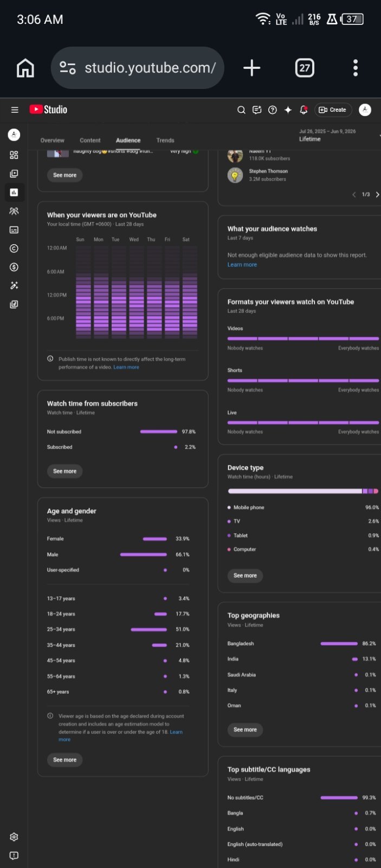Go to previous page of channels list
Screen dimensions: 381x868
coord(354,194)
